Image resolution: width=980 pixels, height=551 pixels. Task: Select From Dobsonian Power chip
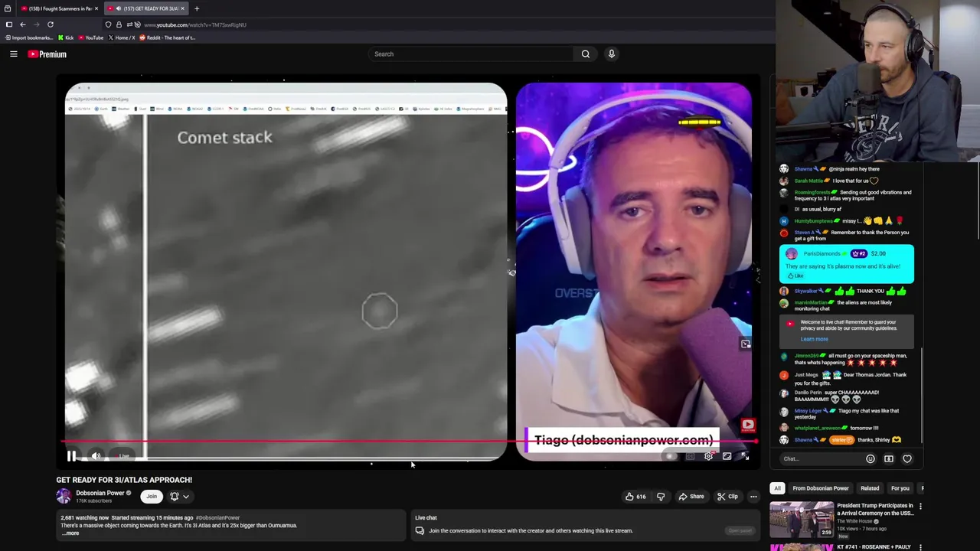(821, 488)
